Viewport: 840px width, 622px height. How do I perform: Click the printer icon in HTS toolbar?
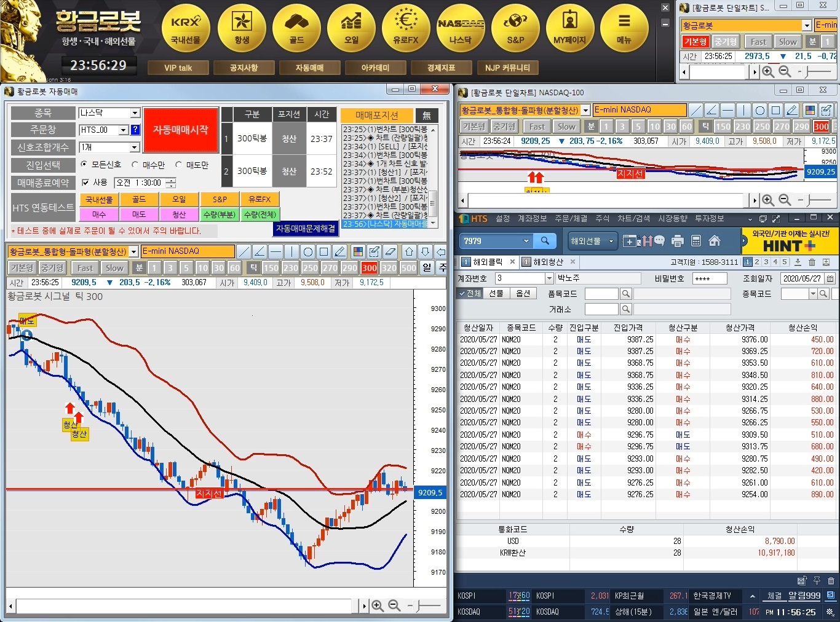(x=678, y=241)
